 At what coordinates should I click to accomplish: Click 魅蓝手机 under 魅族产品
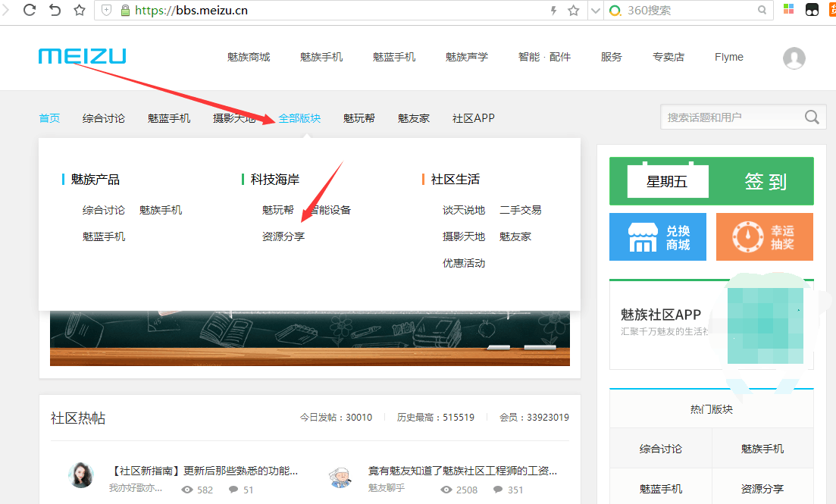(x=103, y=236)
